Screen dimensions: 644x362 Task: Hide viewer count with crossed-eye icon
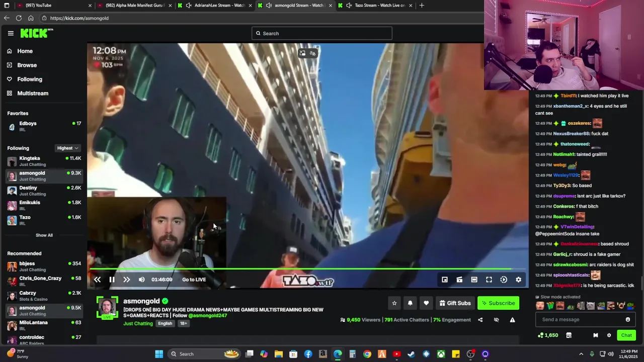click(x=496, y=320)
